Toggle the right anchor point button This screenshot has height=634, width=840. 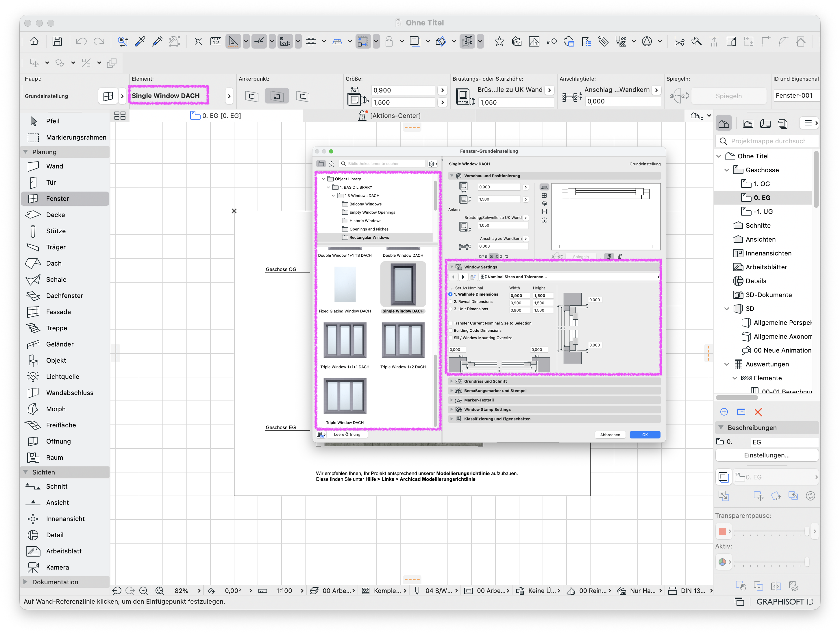[302, 97]
